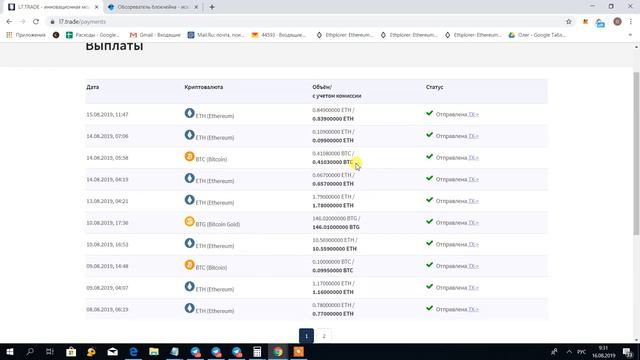Image resolution: width=640 pixels, height=360 pixels.
Task: Click the 146.01000000 BTG amount
Action: click(x=336, y=227)
